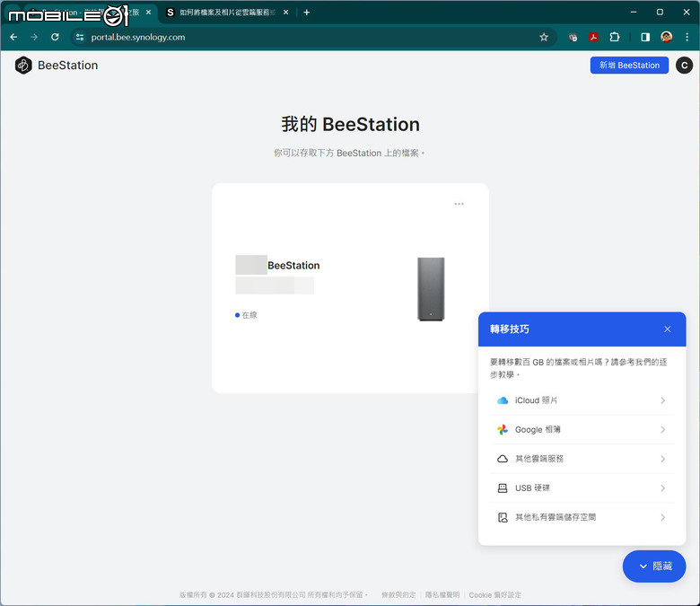
Task: Open a new browser tab
Action: click(307, 13)
